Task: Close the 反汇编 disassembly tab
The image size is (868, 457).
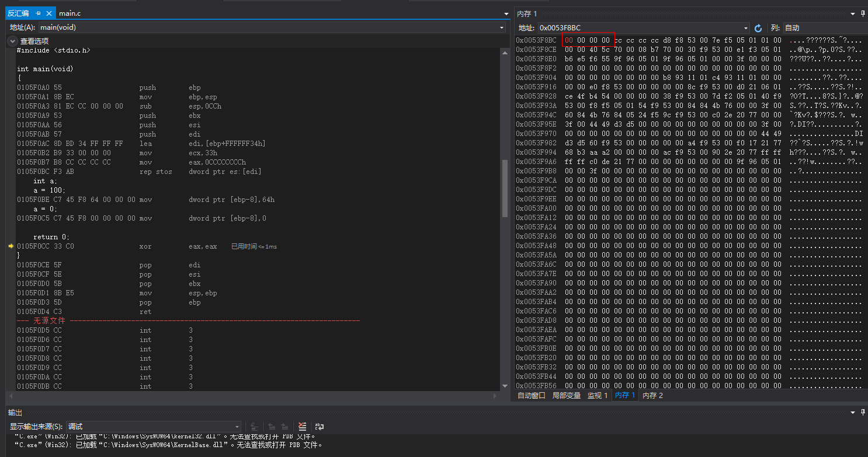Action: (48, 13)
